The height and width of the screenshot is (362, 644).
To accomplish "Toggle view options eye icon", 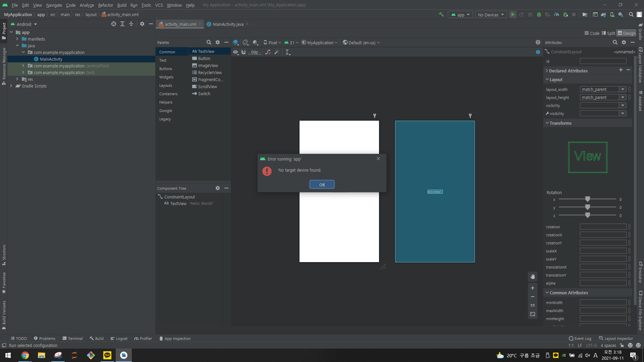I will [235, 52].
